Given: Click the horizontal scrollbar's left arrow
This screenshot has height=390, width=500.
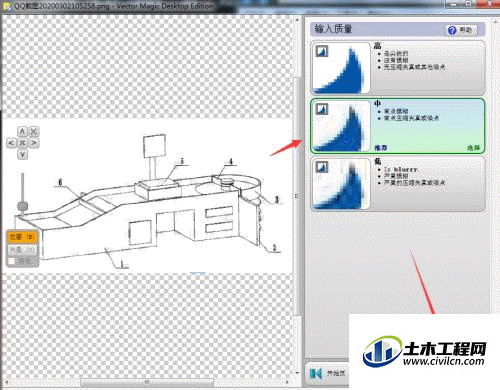Looking at the screenshot, I should click(6, 382).
